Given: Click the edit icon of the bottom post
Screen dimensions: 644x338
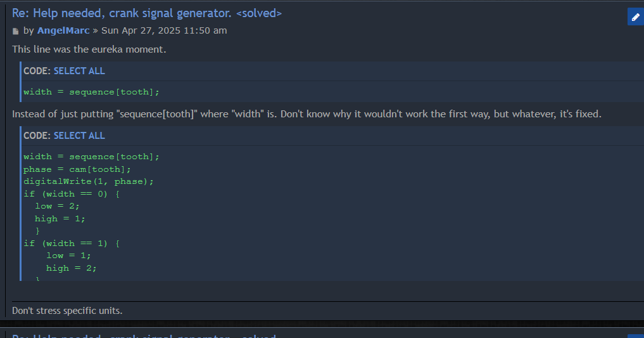Looking at the screenshot, I should 635,336.
